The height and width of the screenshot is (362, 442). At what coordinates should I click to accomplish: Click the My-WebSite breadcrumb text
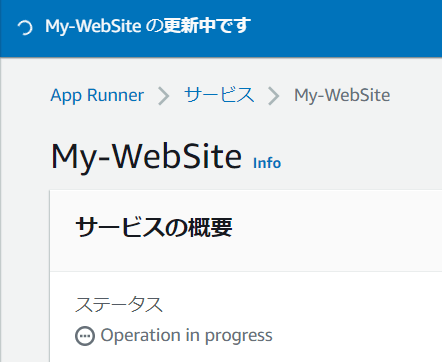coord(342,96)
